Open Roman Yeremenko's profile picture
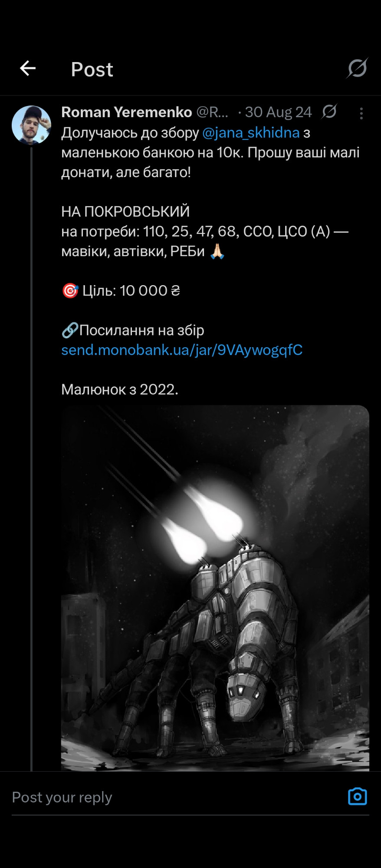The height and width of the screenshot is (868, 381). [x=31, y=125]
